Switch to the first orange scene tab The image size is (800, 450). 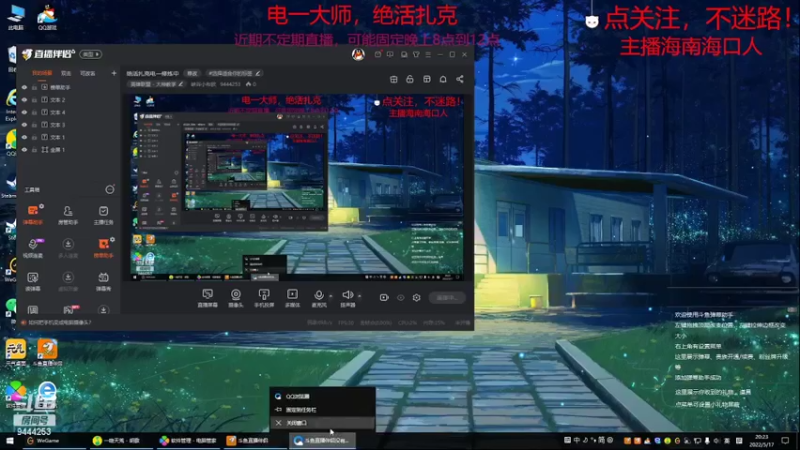pos(42,73)
